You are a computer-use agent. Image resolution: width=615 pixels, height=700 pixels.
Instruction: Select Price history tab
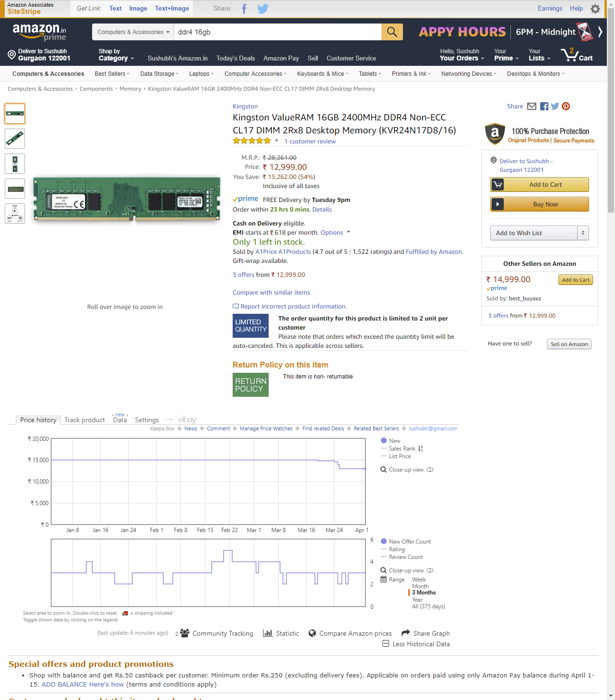(x=38, y=420)
